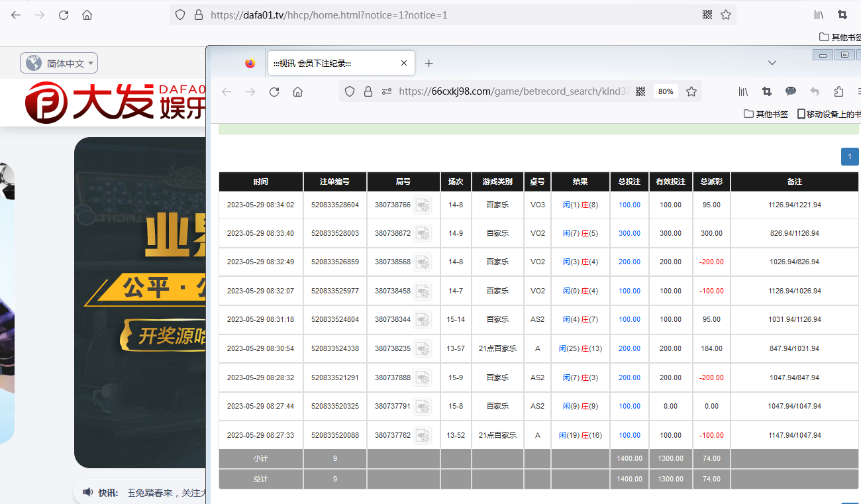Select bet number 520833524338

pos(335,349)
